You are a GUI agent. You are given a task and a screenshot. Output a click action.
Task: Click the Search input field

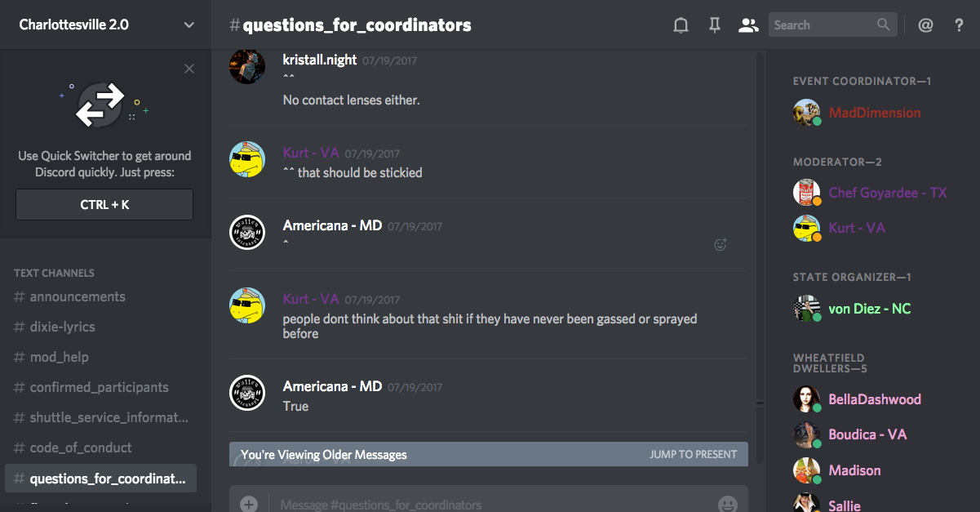832,25
